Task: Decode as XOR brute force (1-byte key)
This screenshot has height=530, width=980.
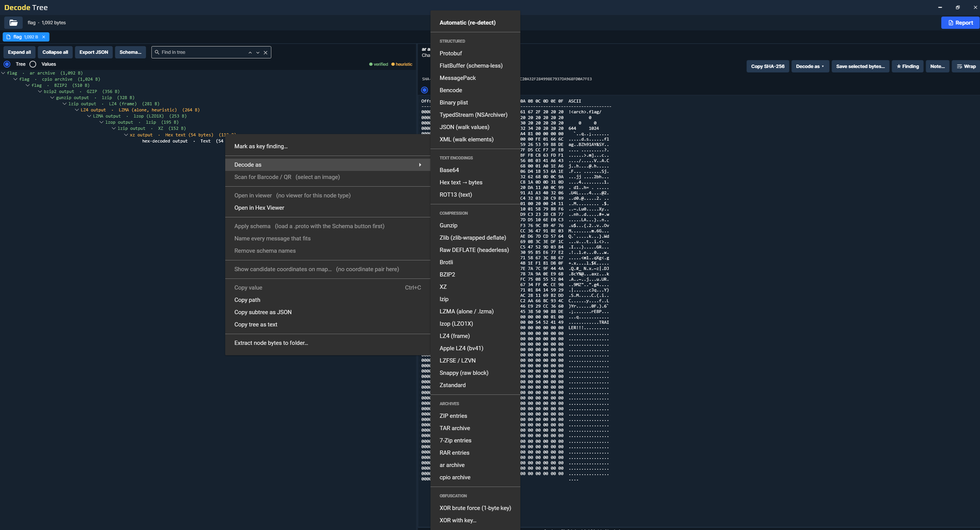Action: [475, 508]
